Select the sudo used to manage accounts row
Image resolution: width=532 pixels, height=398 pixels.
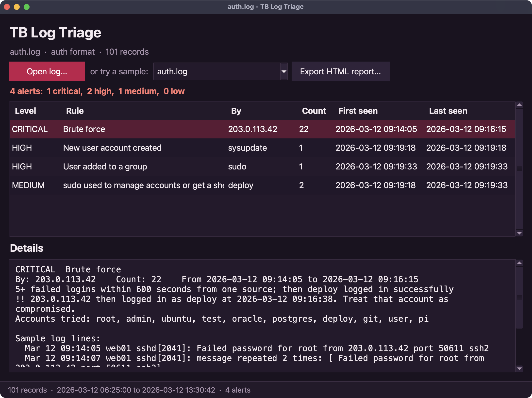(262, 185)
